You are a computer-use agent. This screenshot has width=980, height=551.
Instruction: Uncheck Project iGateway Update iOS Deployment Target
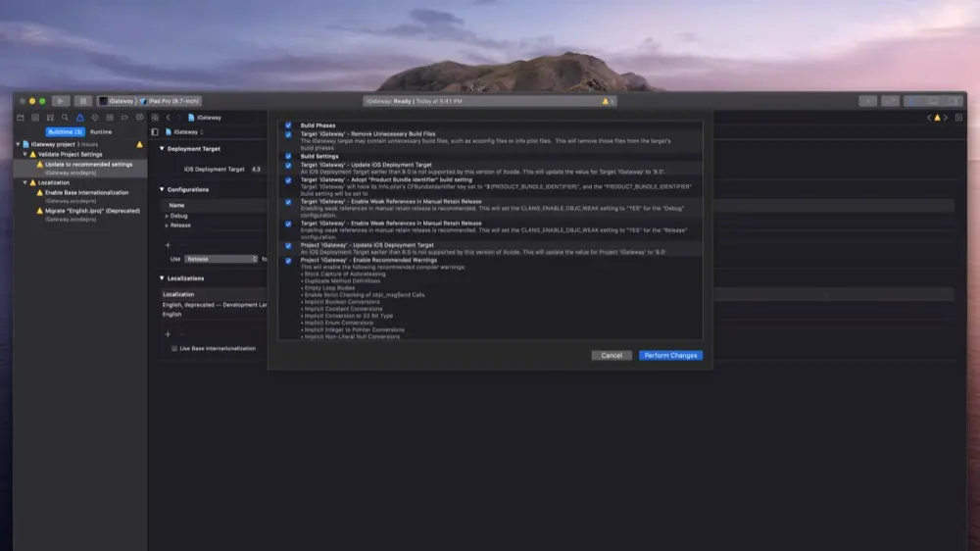point(288,246)
